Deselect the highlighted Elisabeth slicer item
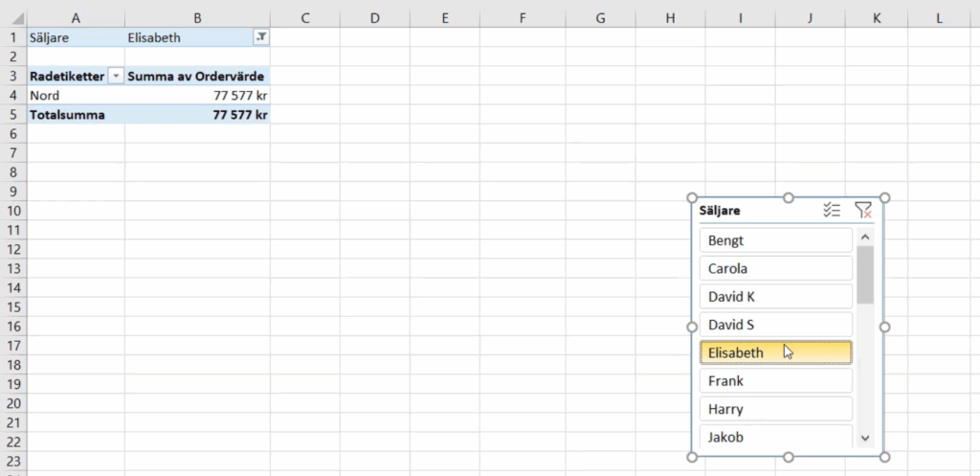 (x=775, y=352)
